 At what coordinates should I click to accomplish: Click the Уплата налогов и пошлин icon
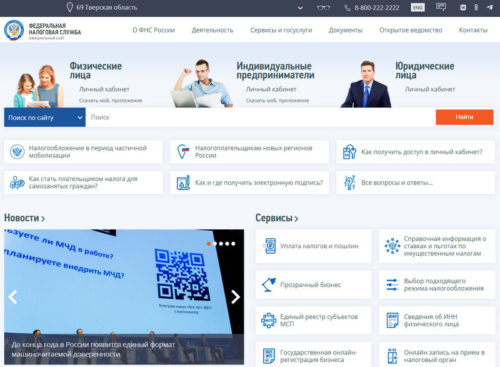click(269, 246)
